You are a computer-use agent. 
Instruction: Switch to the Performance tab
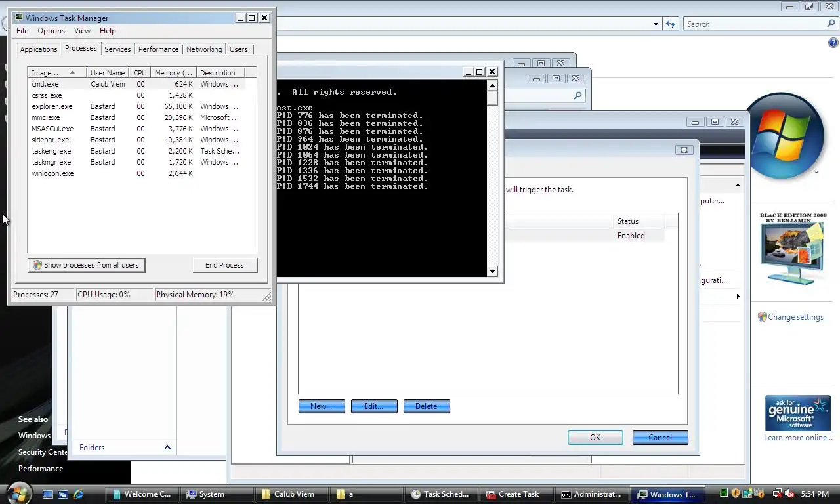(158, 49)
